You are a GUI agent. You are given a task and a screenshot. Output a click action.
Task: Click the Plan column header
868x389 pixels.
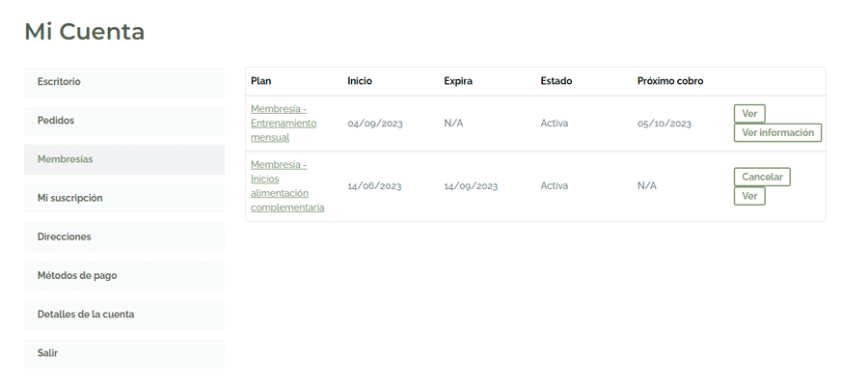click(x=260, y=81)
